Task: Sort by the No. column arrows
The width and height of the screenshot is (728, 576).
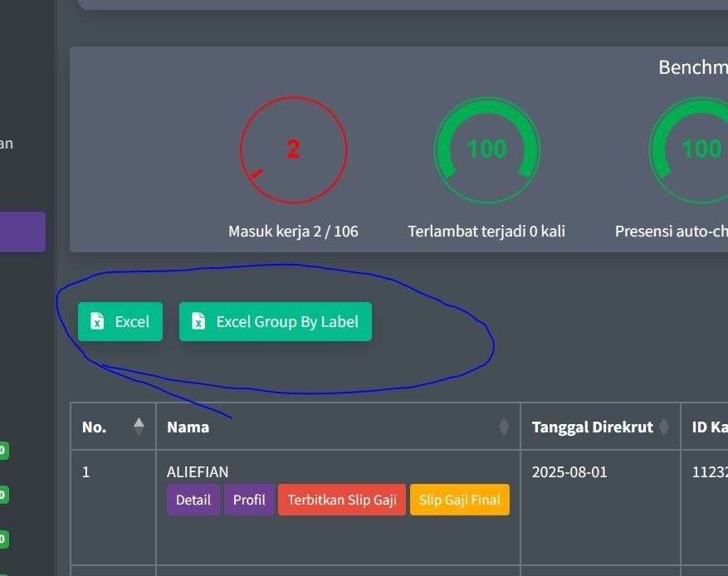Action: [139, 427]
